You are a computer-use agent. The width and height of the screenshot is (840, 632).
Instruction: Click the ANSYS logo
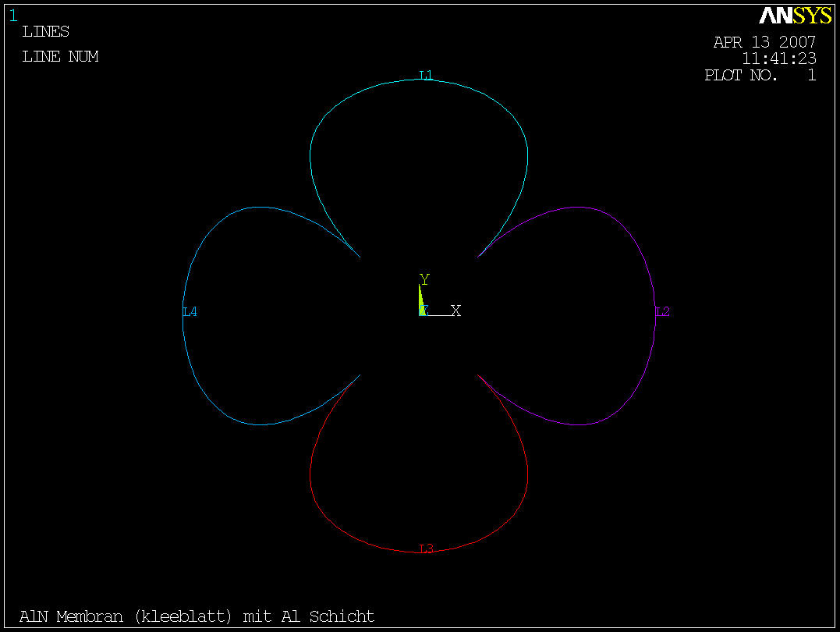(x=795, y=16)
